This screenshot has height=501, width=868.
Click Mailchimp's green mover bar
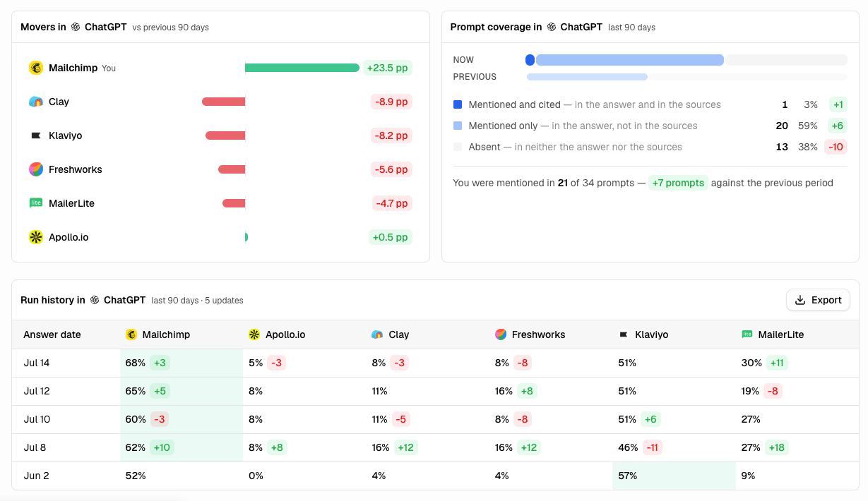[302, 68]
